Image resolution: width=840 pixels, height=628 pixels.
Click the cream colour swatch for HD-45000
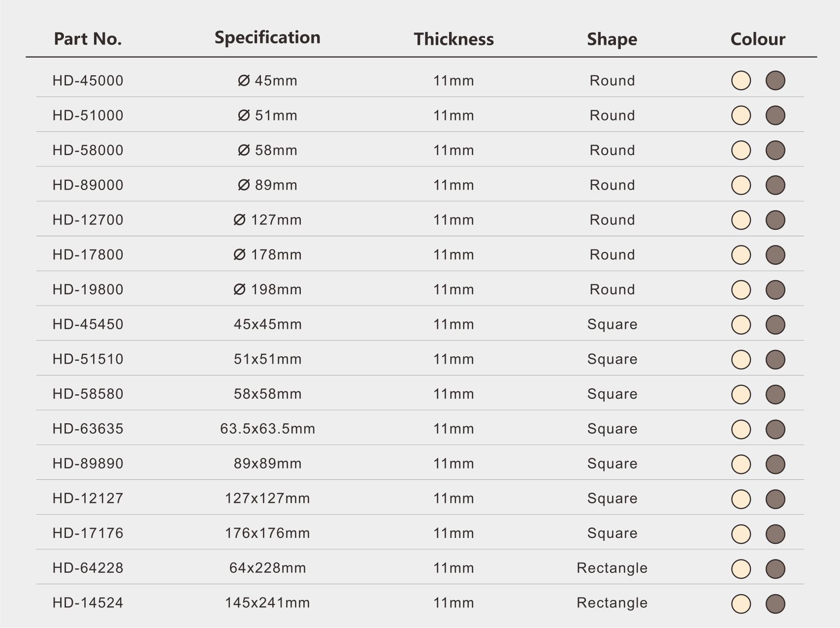click(741, 81)
